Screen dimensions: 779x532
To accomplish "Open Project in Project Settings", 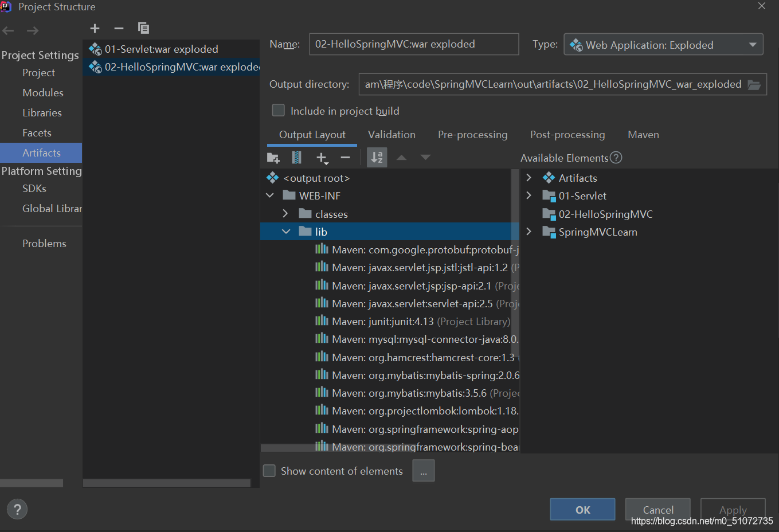I will point(38,73).
